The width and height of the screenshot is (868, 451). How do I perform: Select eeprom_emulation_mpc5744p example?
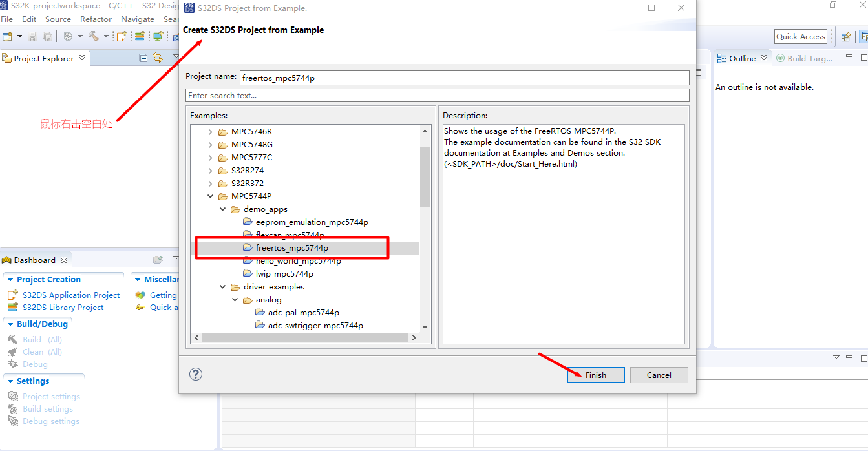[312, 222]
